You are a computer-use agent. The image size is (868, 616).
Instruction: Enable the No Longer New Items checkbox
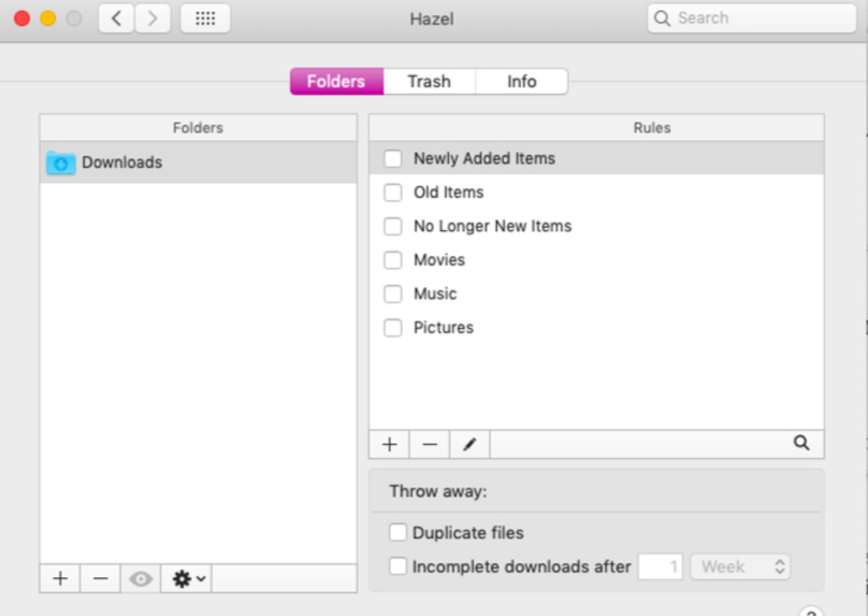[x=393, y=226]
